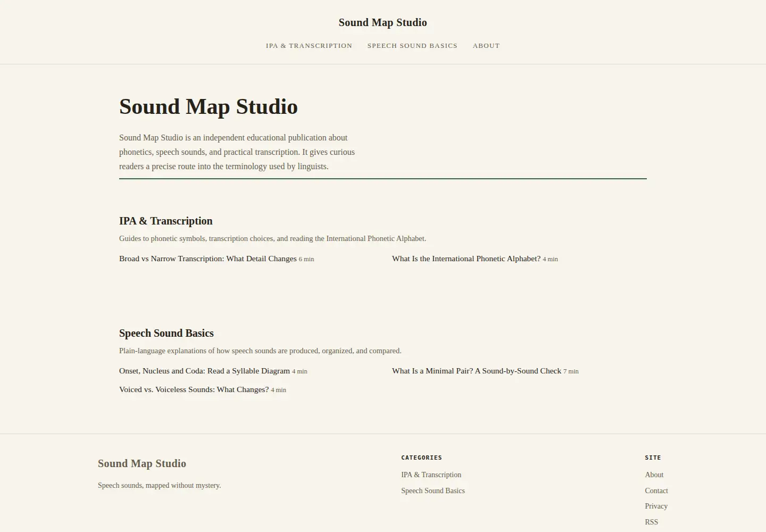Click the CATEGORIES footer column heading
This screenshot has width=766, height=532.
click(x=422, y=458)
